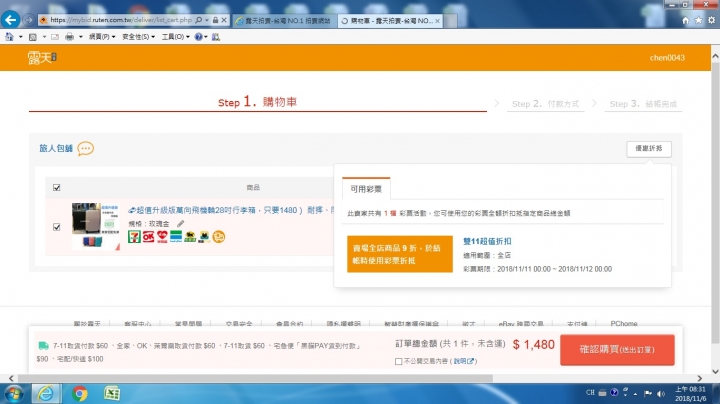
Task: Click the last command bar icon after Help
Action: [216, 37]
